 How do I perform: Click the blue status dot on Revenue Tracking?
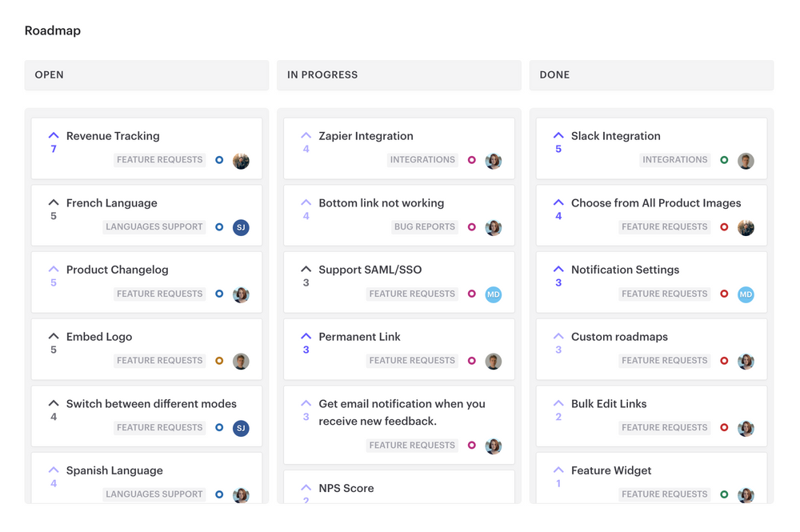point(218,159)
